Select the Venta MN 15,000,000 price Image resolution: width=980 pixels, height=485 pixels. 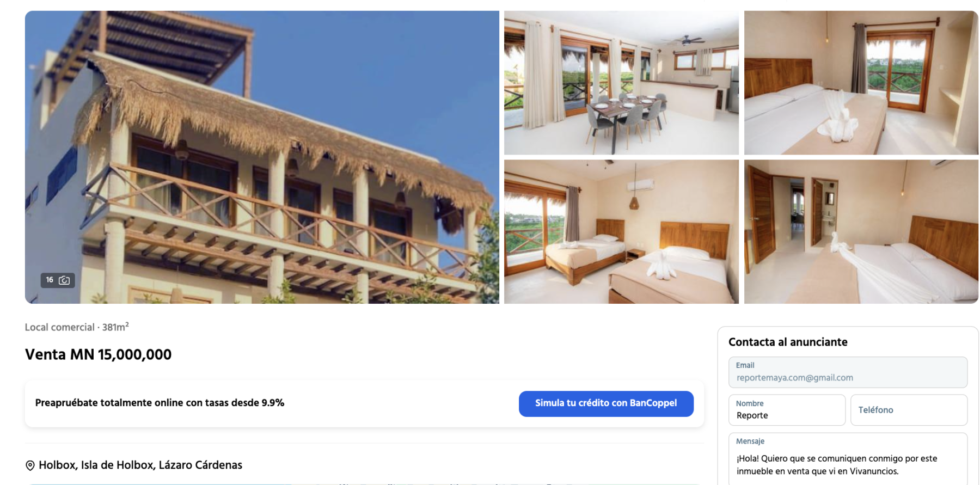pos(98,355)
